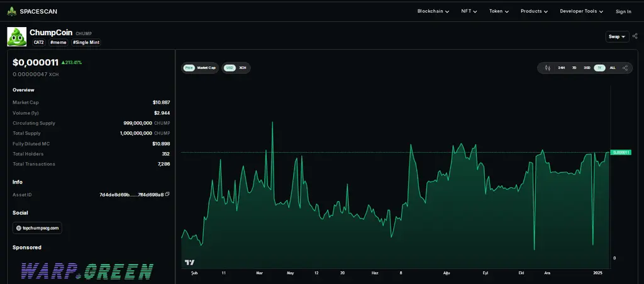This screenshot has height=284, width=644.
Task: Open the topchumpscg.com social link
Action: pyautogui.click(x=37, y=228)
